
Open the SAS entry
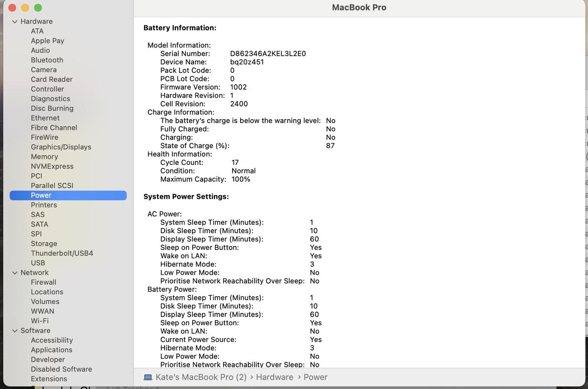[x=38, y=215]
